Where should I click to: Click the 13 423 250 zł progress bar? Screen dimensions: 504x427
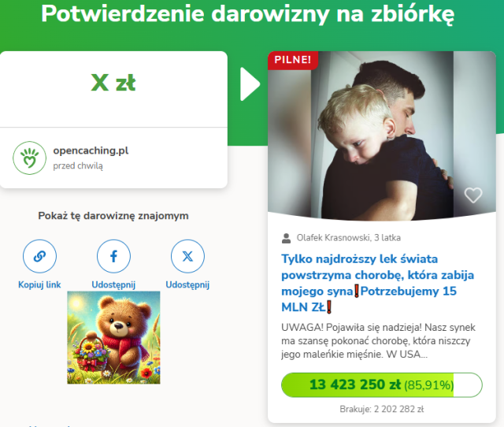(382, 385)
